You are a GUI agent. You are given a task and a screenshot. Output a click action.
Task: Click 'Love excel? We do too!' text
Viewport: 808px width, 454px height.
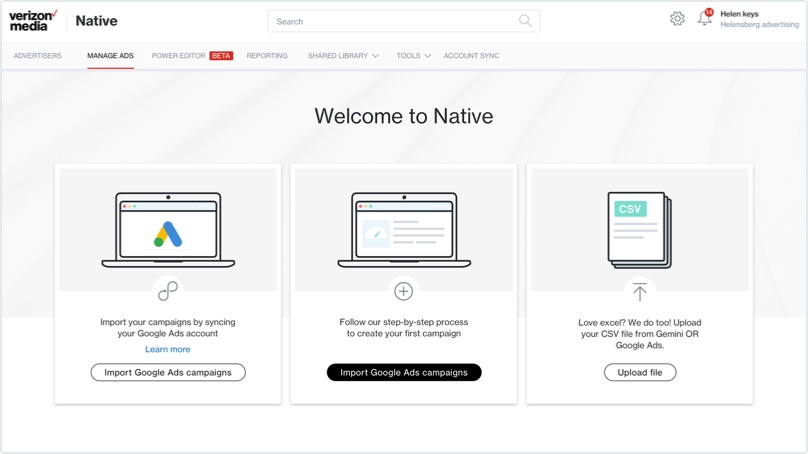pos(624,323)
